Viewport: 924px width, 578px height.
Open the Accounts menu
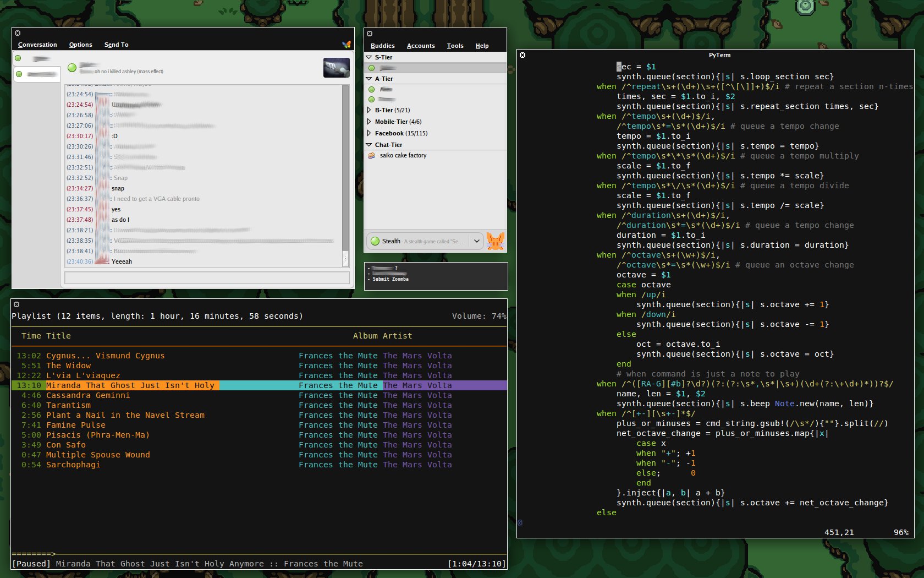[x=421, y=46]
